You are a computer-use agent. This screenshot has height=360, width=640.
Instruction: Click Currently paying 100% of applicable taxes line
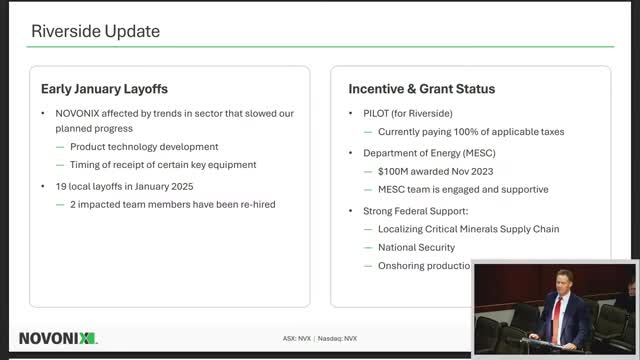point(471,132)
